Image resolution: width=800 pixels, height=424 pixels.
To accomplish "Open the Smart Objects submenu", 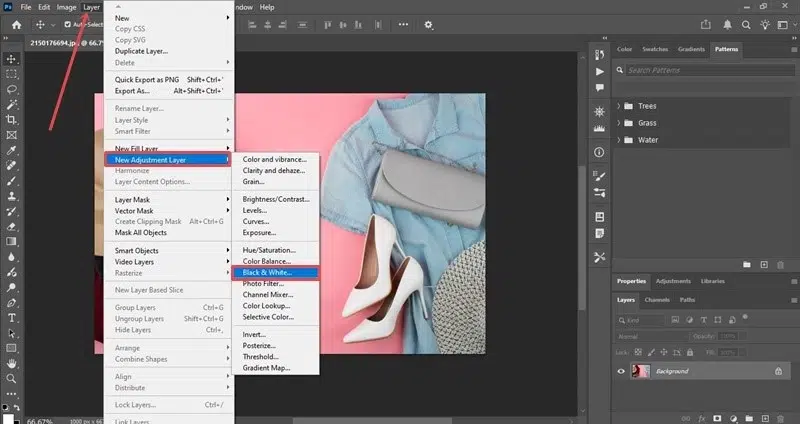I will 168,251.
